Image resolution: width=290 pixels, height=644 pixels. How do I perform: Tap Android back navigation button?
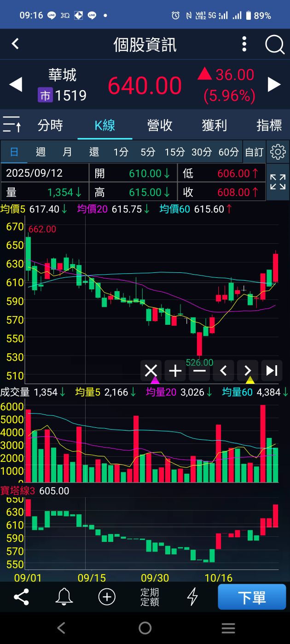(61, 628)
